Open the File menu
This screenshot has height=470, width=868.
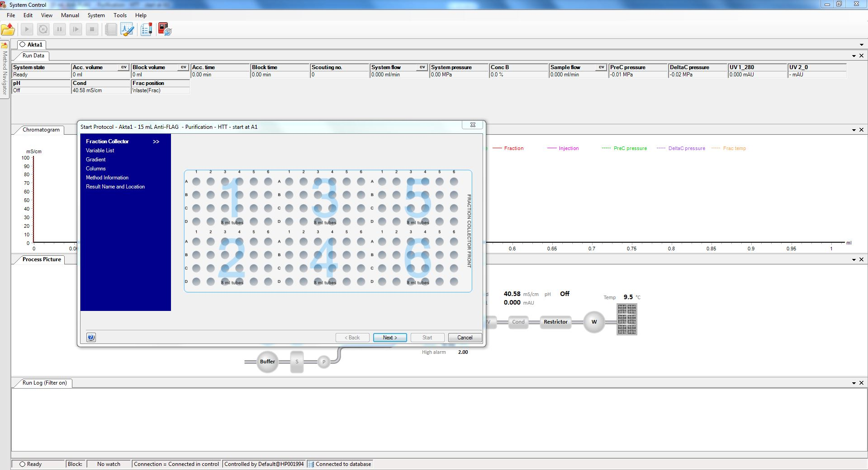[x=11, y=15]
